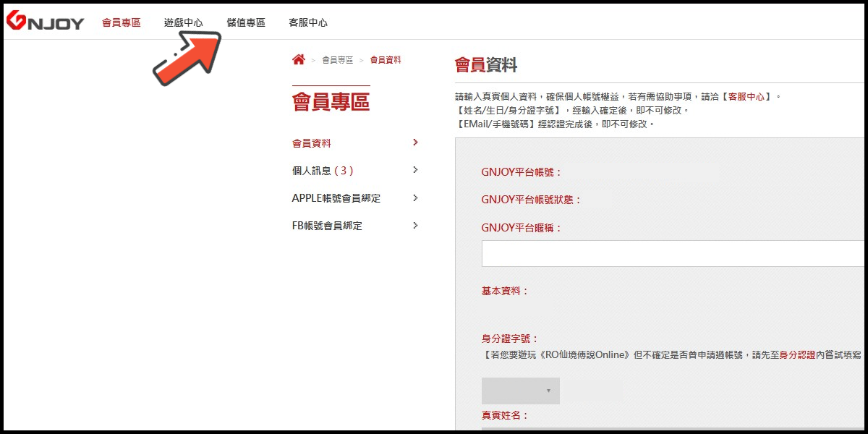Select 會員資料 in the breadcrumb trail
Screen dimensions: 868x434
click(386, 60)
